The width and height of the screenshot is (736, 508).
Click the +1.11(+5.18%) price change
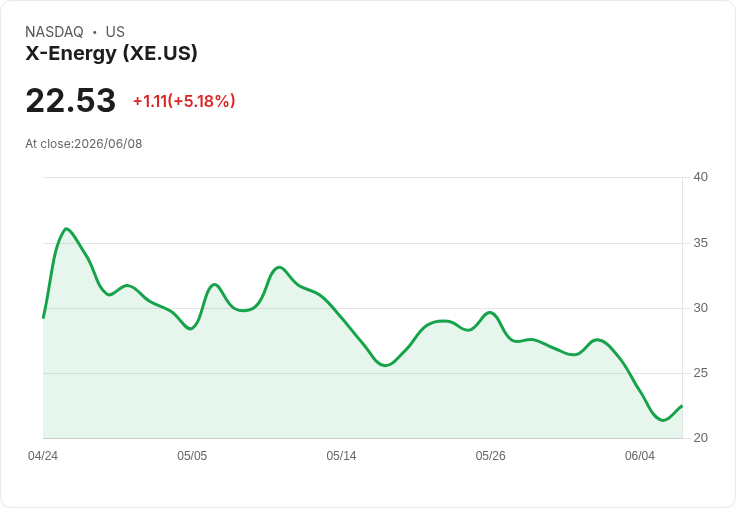pyautogui.click(x=184, y=101)
